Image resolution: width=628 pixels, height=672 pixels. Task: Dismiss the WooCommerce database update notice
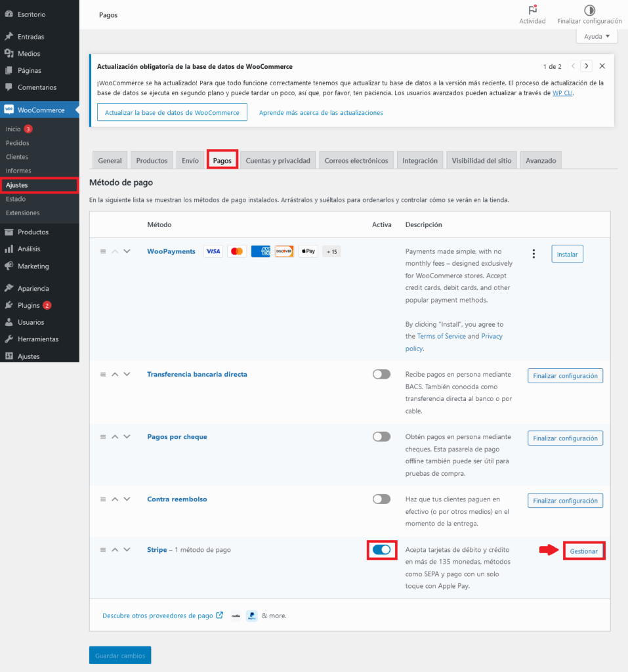(602, 66)
